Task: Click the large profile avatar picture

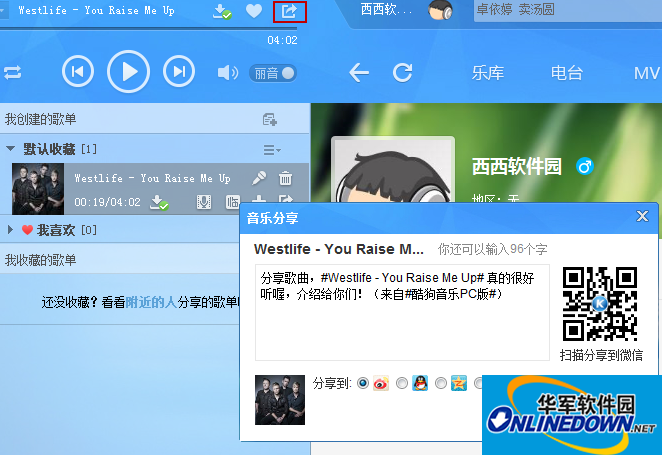Action: click(393, 170)
